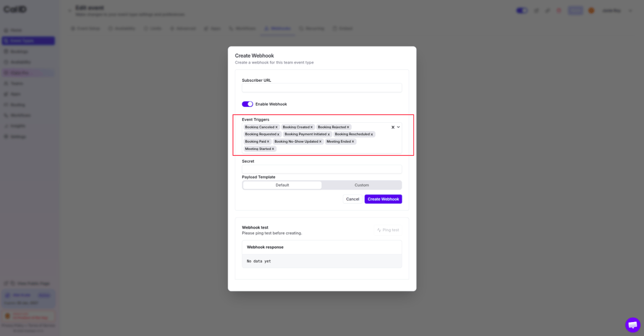Viewport: 644px width, 336px height.
Task: Remove the Booking Paid trigger chip
Action: coord(268,141)
